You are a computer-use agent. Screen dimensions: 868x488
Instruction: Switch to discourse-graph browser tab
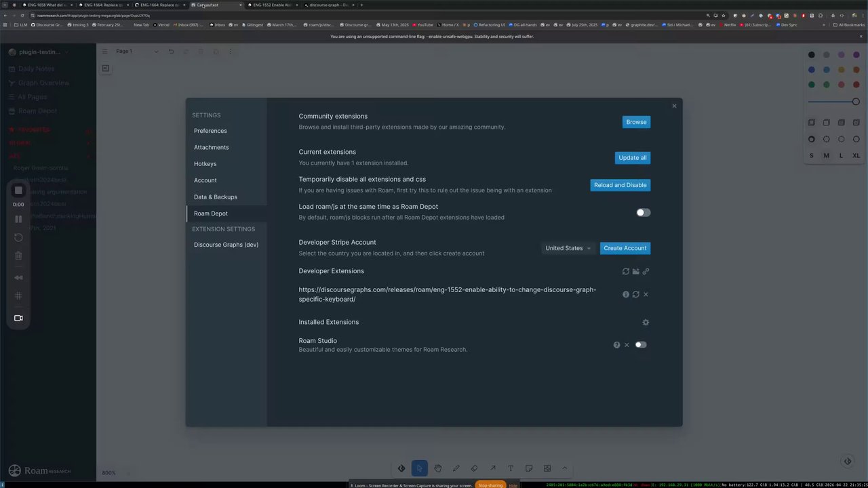pyautogui.click(x=329, y=5)
